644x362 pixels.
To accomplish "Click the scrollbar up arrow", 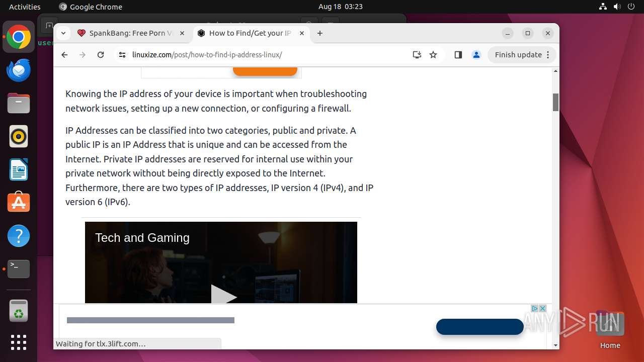I will coord(555,71).
